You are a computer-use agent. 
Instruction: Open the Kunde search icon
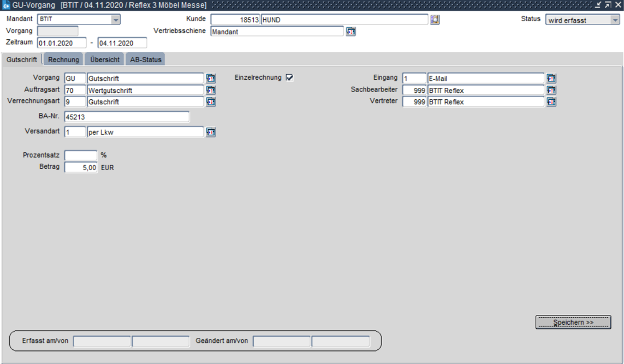click(435, 20)
